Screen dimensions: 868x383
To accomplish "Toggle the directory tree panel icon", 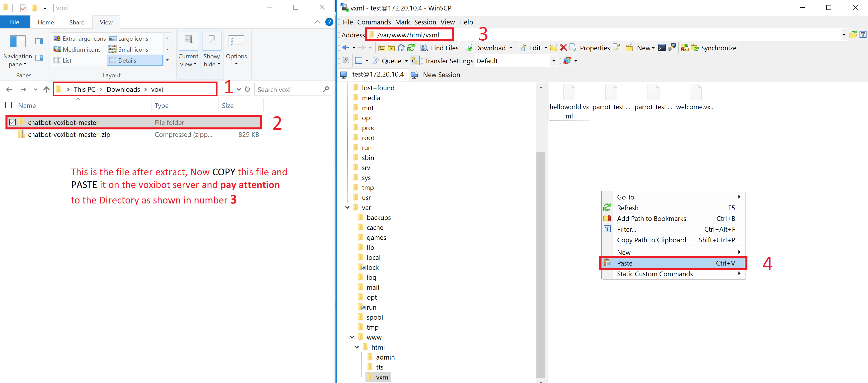I will 415,61.
